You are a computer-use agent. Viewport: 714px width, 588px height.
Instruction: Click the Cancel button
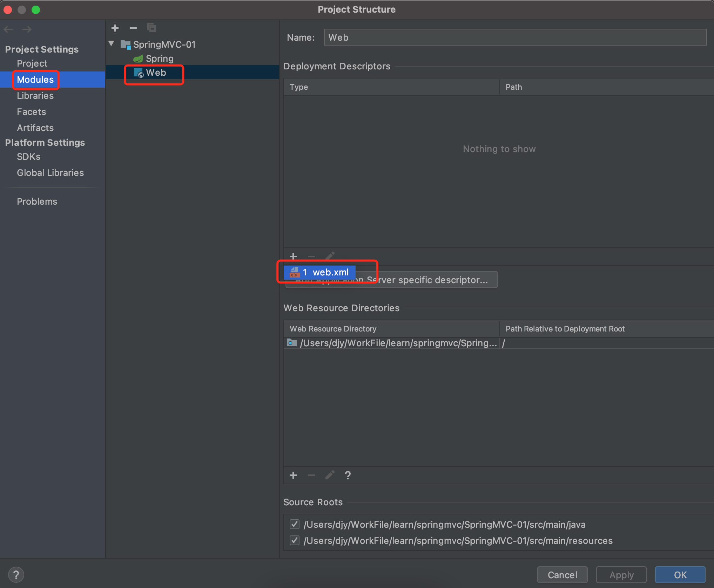tap(562, 575)
